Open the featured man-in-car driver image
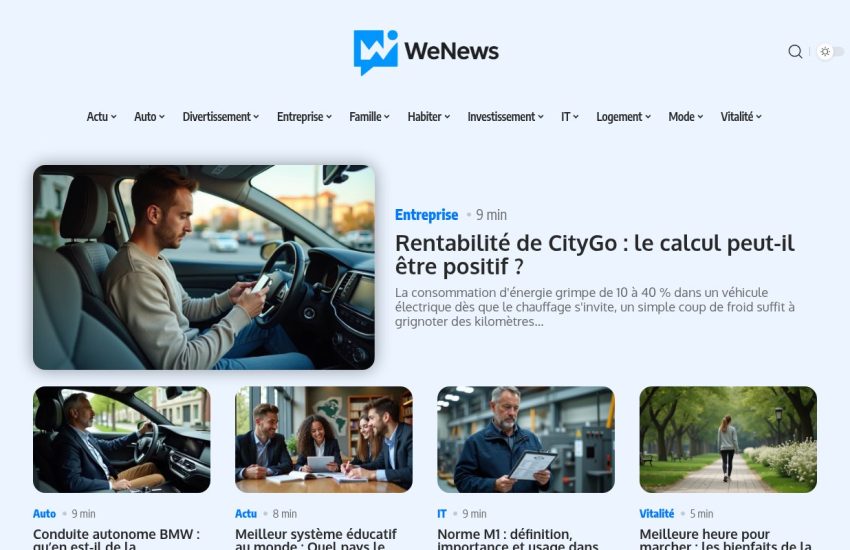Screen dimensions: 850x550 click(x=204, y=267)
